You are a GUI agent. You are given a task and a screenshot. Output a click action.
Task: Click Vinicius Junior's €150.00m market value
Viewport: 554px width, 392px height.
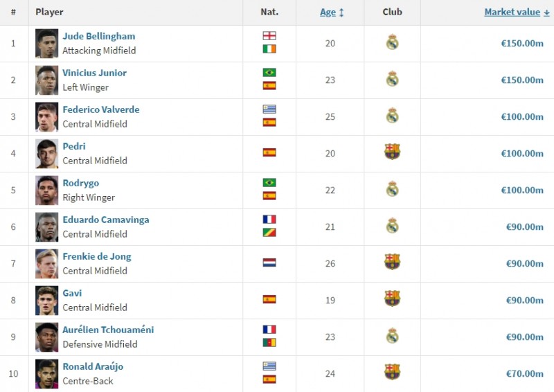(x=522, y=80)
